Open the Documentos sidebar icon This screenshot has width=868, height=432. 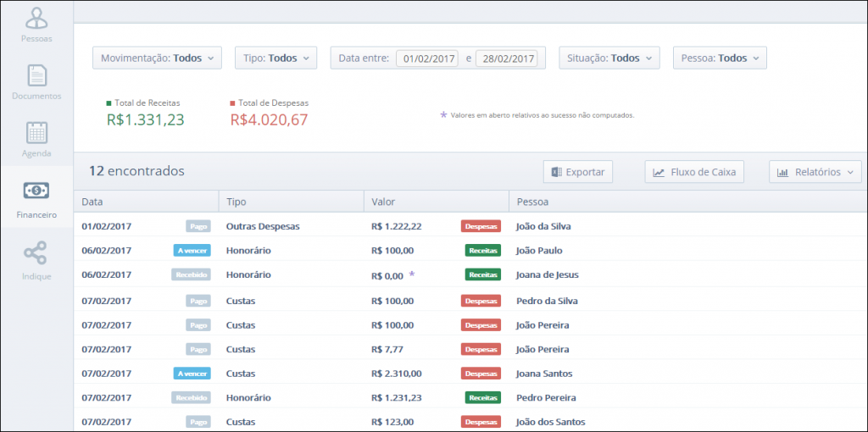36,76
